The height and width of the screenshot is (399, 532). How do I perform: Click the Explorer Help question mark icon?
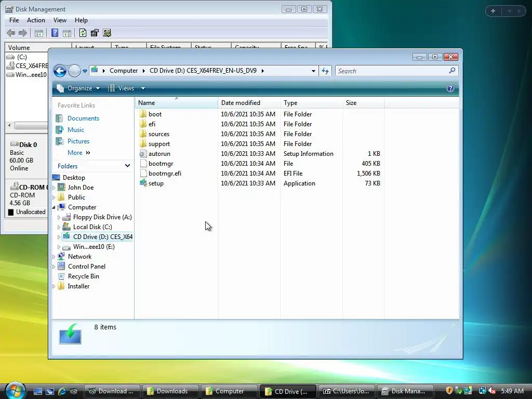point(450,88)
